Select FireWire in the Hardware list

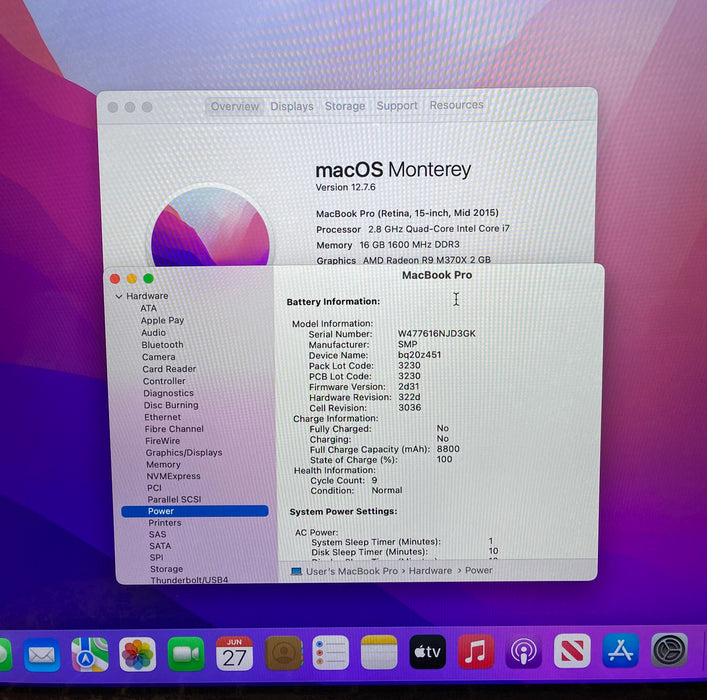162,441
